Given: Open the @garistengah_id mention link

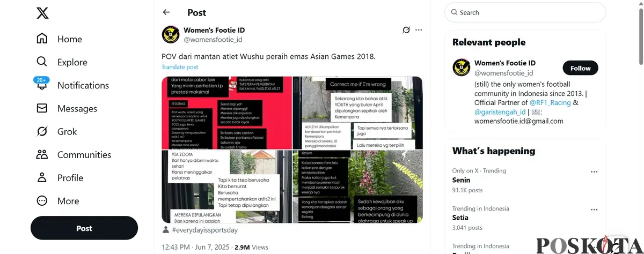Looking at the screenshot, I should [499, 112].
